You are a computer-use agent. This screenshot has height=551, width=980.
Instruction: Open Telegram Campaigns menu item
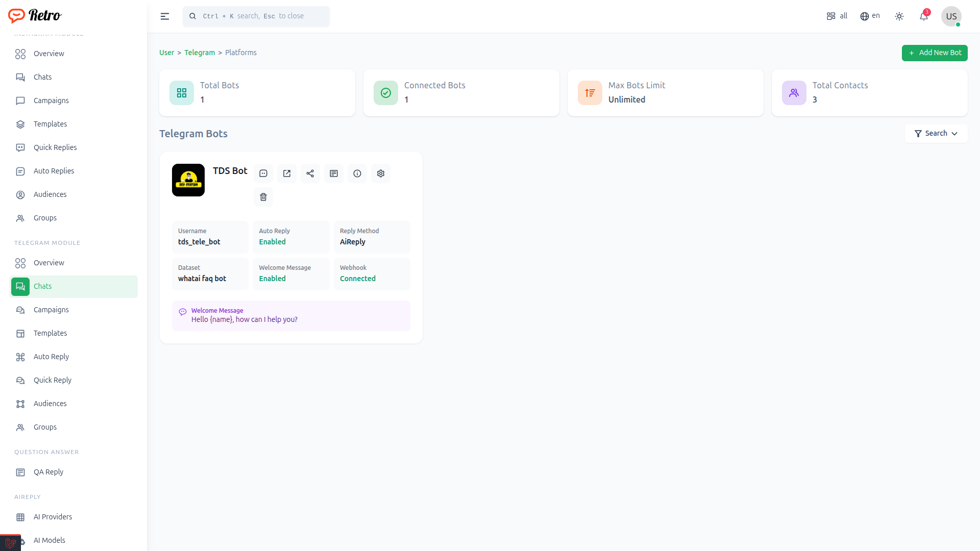[x=51, y=310]
